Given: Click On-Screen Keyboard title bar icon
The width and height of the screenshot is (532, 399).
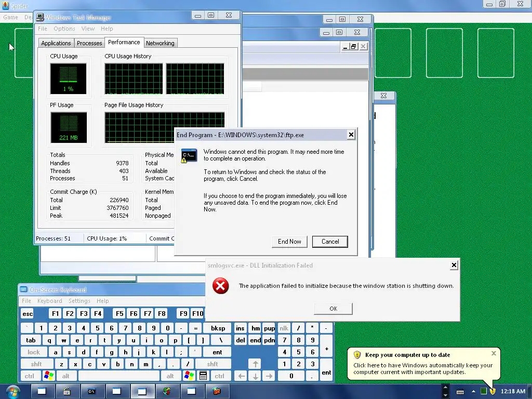Looking at the screenshot, I should click(23, 289).
